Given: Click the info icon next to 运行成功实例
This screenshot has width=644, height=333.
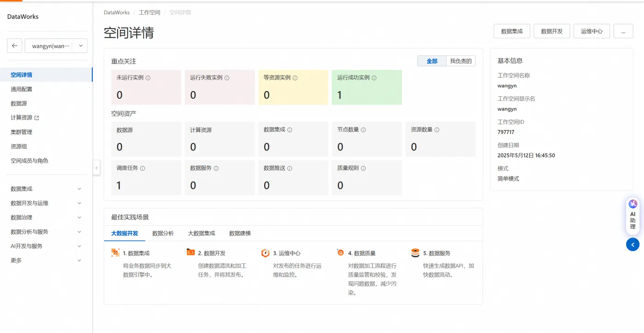Looking at the screenshot, I should [x=374, y=78].
